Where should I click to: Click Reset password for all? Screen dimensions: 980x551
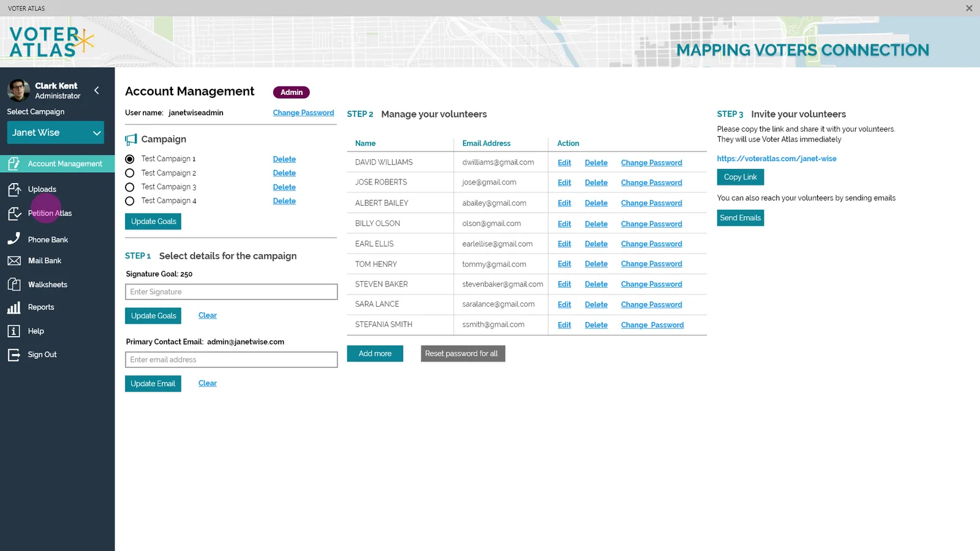pos(462,354)
